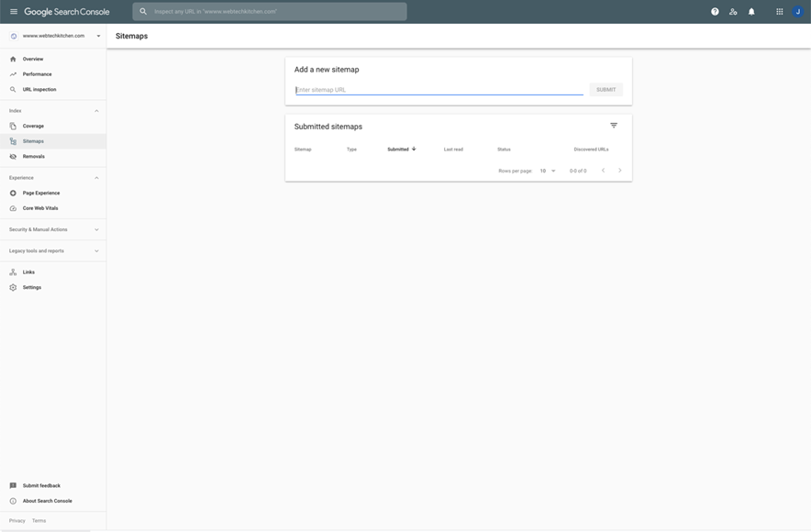Toggle sort order on the Submitted column
This screenshot has height=532, width=811.
tap(413, 147)
